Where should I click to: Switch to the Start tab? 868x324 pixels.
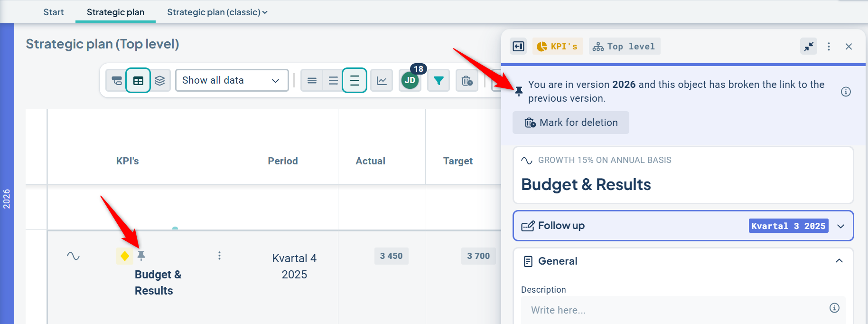point(54,12)
